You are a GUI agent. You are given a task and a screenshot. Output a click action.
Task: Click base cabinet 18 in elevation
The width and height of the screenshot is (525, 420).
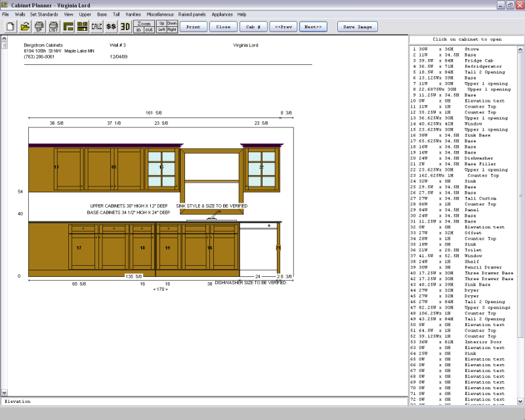pyautogui.click(x=142, y=248)
